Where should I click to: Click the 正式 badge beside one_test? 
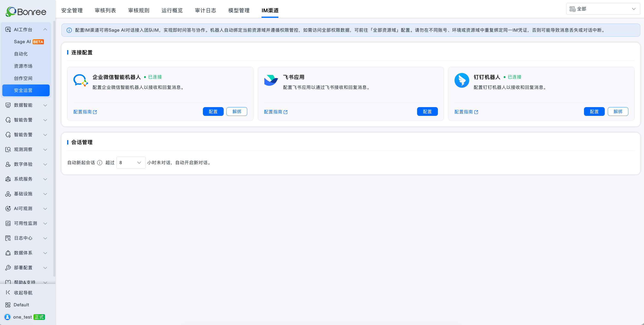39,317
